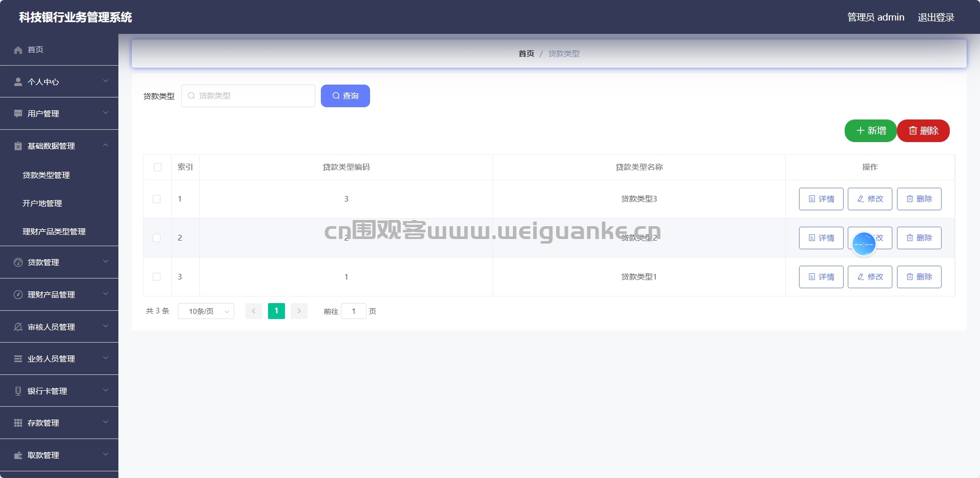Expand 贷款管理 menu chevron

click(x=106, y=262)
